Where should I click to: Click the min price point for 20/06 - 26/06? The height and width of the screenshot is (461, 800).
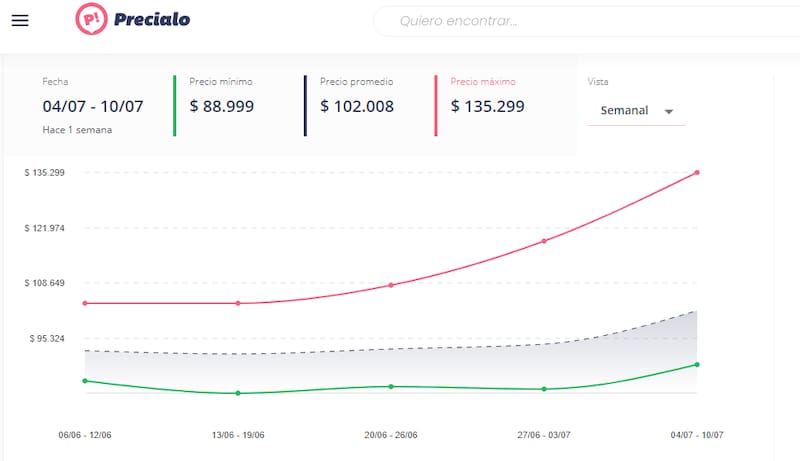pos(391,386)
